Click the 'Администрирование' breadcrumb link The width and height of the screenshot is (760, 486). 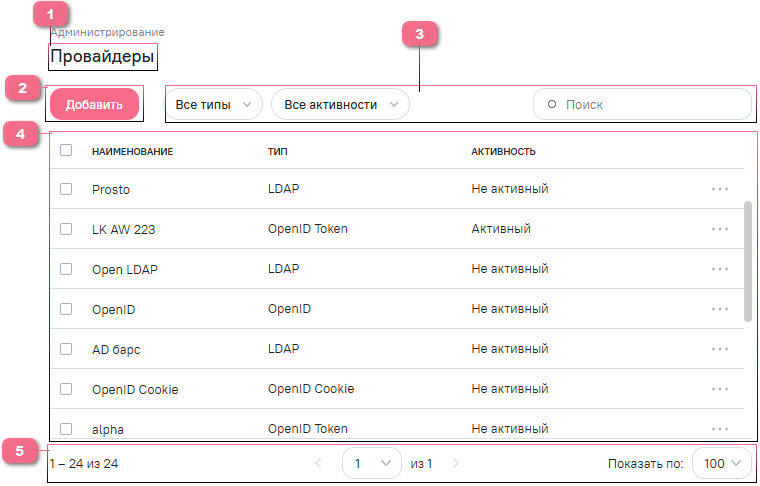coord(107,33)
